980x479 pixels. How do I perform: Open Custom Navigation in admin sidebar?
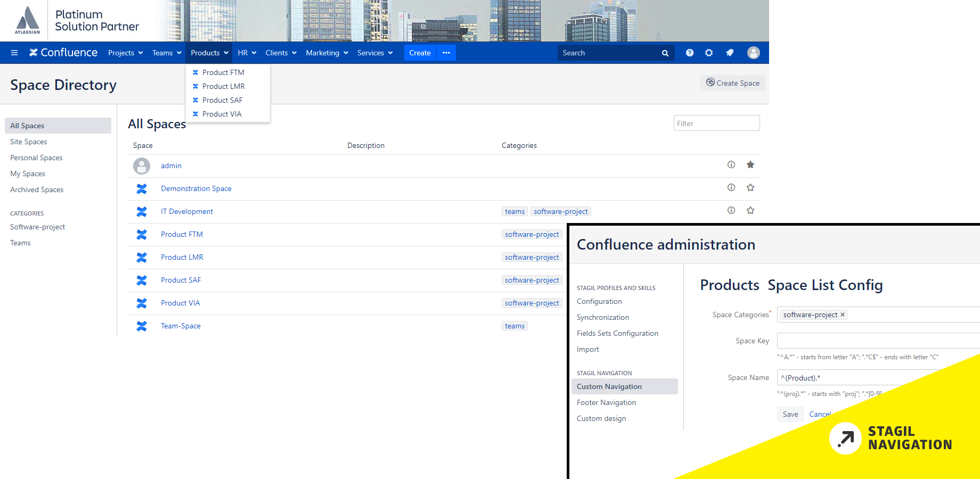[609, 386]
